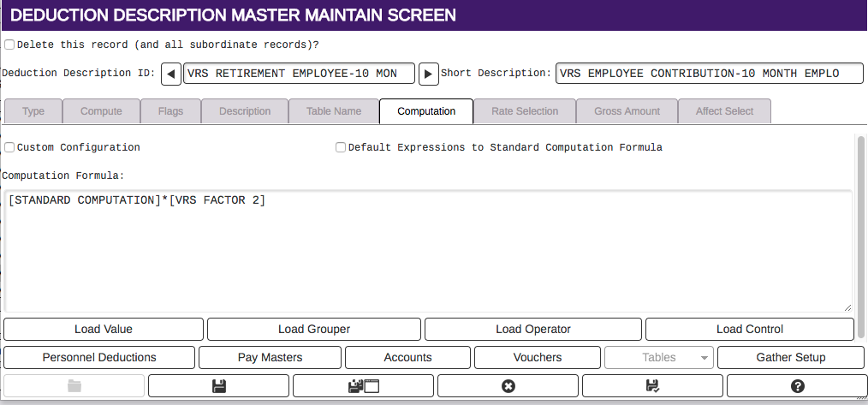Open Gather Setup
The image size is (868, 405).
(x=790, y=357)
